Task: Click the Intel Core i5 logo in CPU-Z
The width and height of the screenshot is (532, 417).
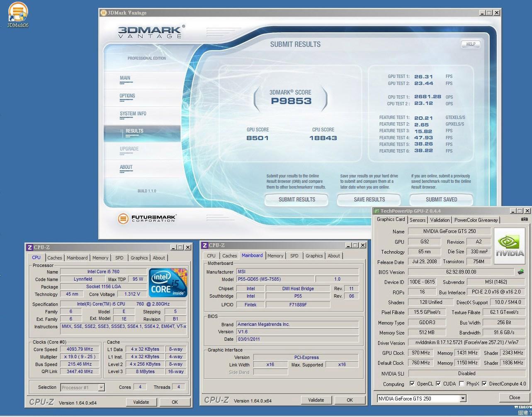Action: tap(168, 283)
